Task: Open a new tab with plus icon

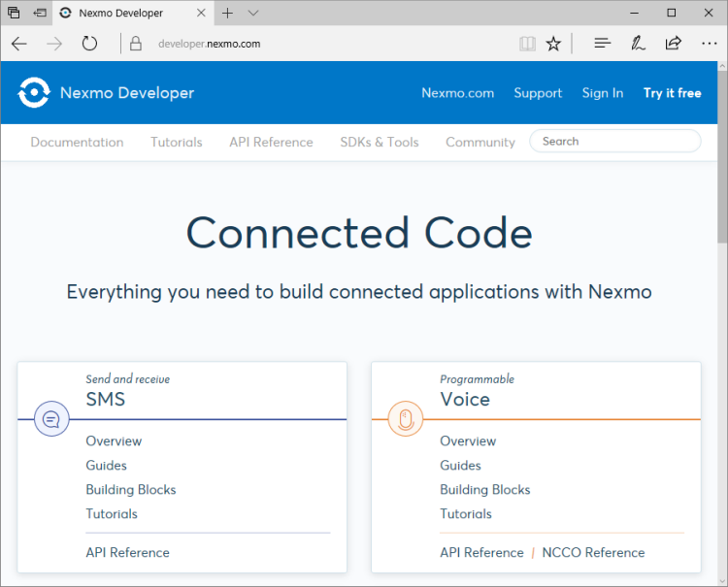Action: pyautogui.click(x=227, y=13)
